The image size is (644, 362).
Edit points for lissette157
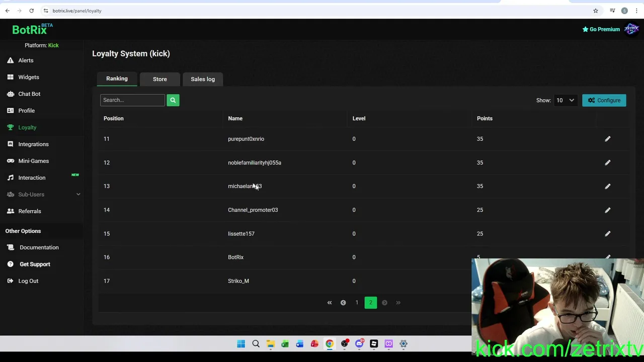(x=607, y=233)
